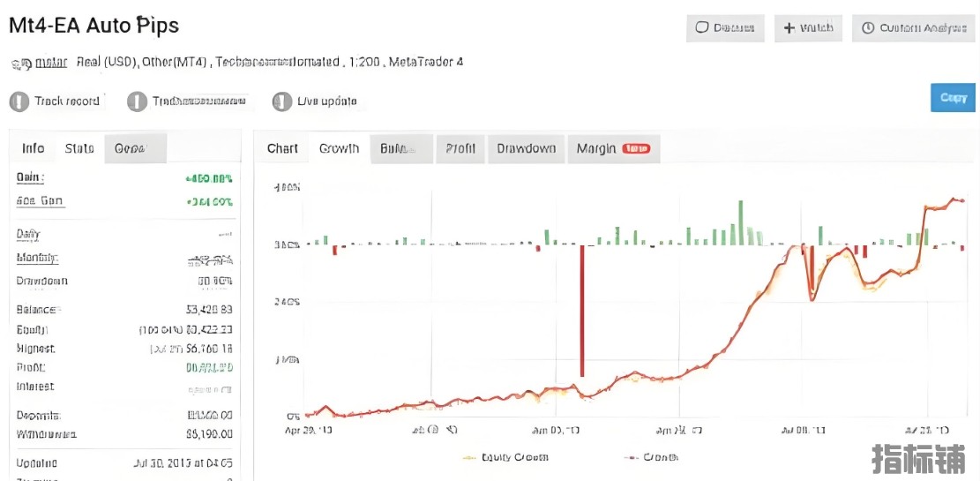Click the user avatar icon below title
980x481 pixels.
18,63
